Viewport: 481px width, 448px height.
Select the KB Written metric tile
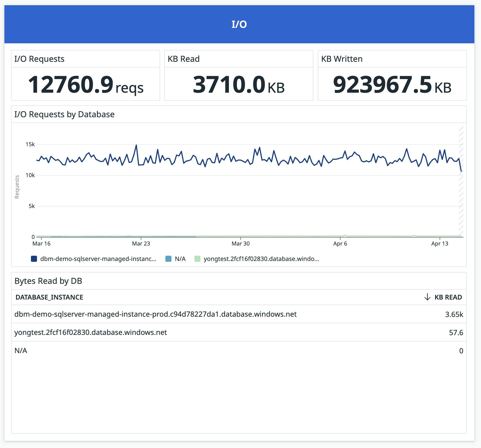click(x=392, y=75)
